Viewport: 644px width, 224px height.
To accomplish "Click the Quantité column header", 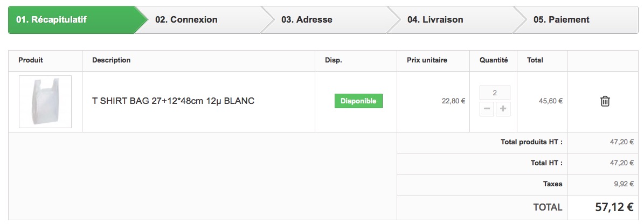I will pos(494,60).
